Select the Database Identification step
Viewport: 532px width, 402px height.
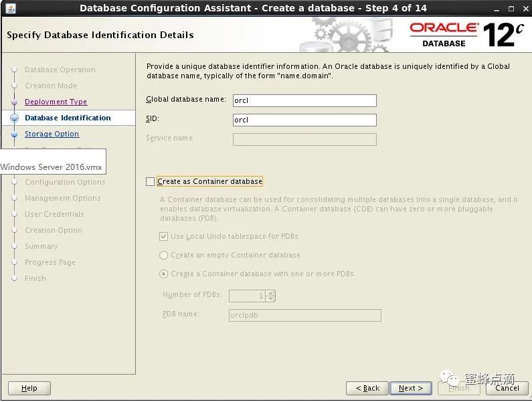(x=68, y=118)
